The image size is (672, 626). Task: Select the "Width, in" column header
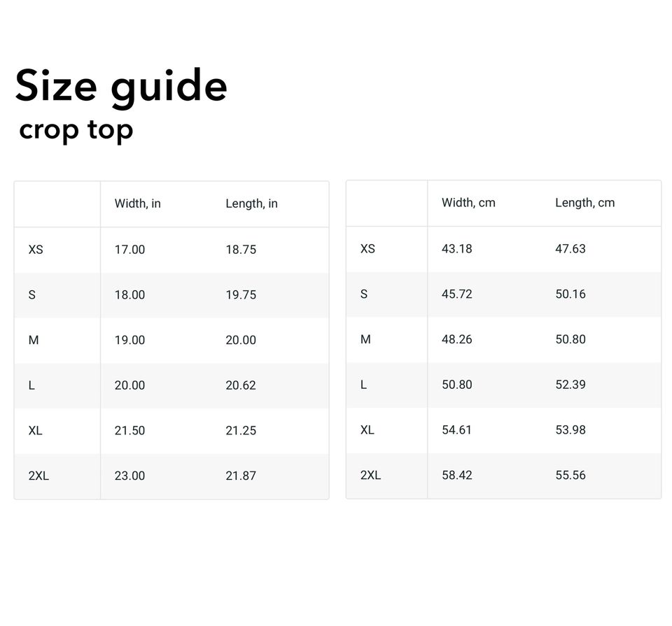click(138, 204)
